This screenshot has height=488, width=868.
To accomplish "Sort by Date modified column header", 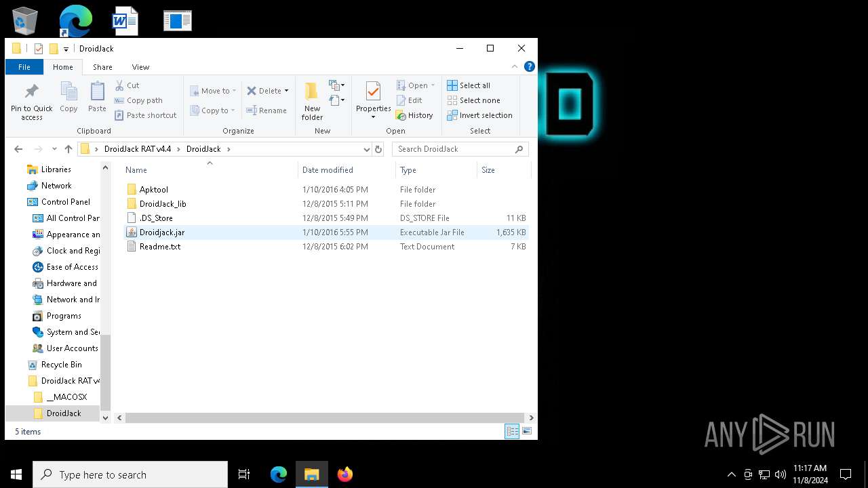I will (x=346, y=170).
